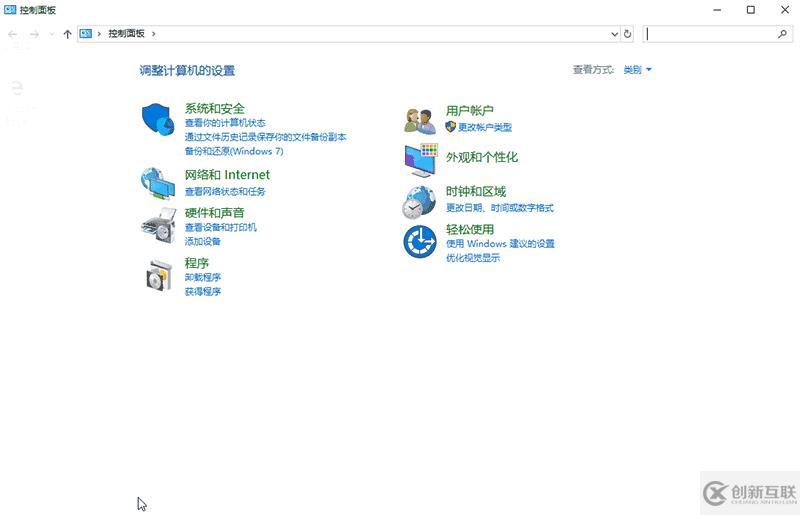The image size is (800, 515).
Task: Open 查看你的计算机状态 link
Action: 225,122
